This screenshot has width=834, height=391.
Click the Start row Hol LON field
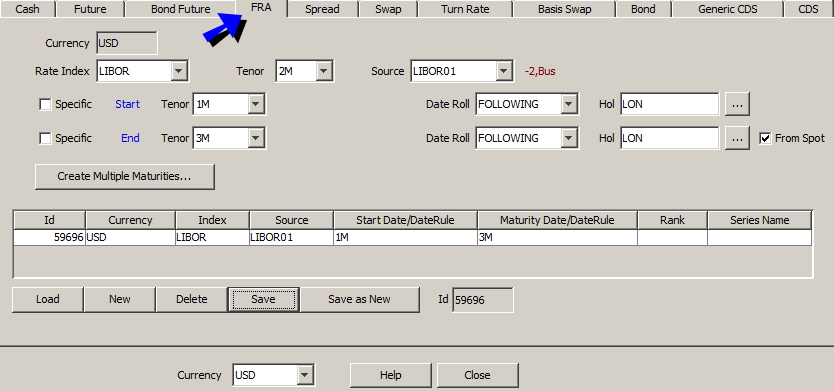[x=670, y=104]
